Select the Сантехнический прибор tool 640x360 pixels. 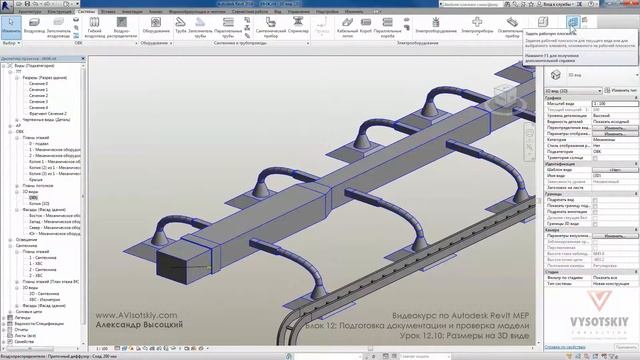tap(271, 27)
